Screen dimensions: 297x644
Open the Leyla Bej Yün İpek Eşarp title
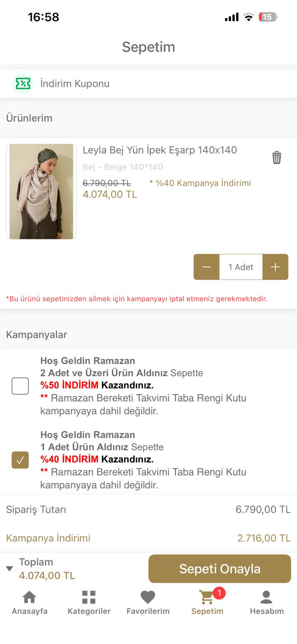click(160, 150)
